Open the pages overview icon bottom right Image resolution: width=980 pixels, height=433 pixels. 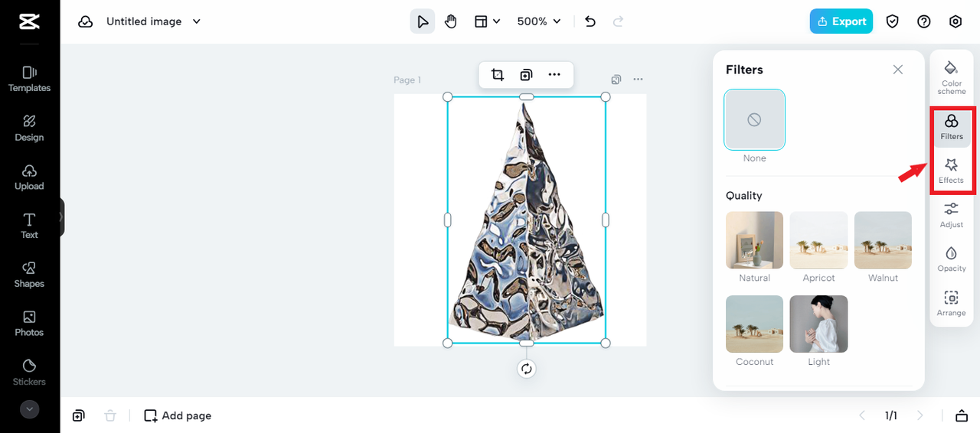click(961, 415)
